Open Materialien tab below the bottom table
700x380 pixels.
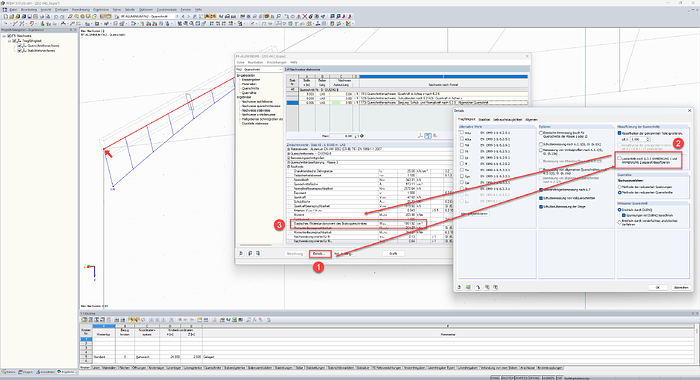(108, 368)
